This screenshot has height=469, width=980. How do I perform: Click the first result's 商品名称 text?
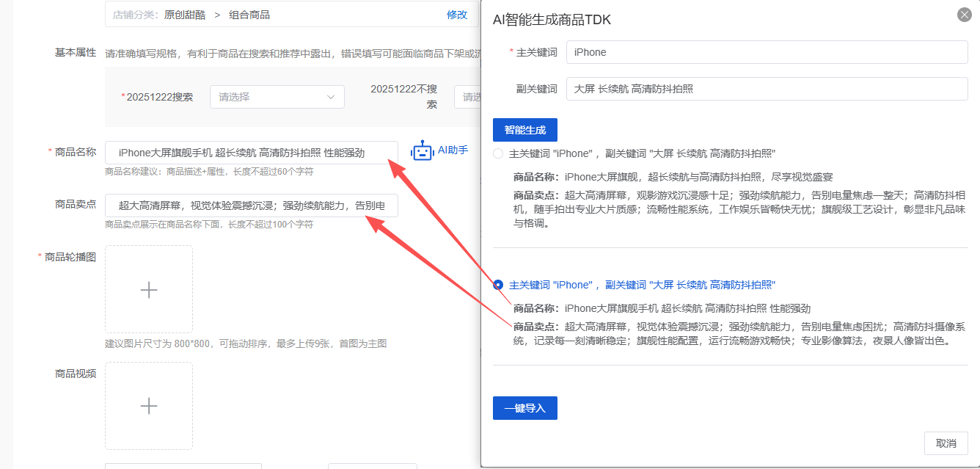tap(673, 177)
